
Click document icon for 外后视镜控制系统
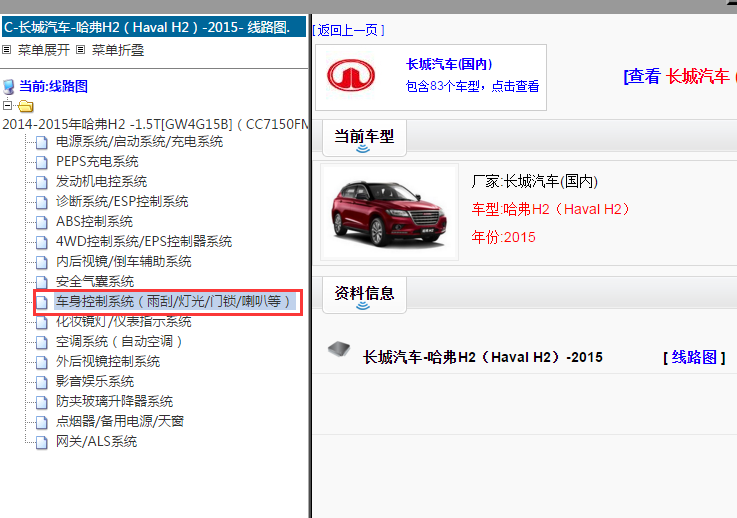click(x=42, y=362)
